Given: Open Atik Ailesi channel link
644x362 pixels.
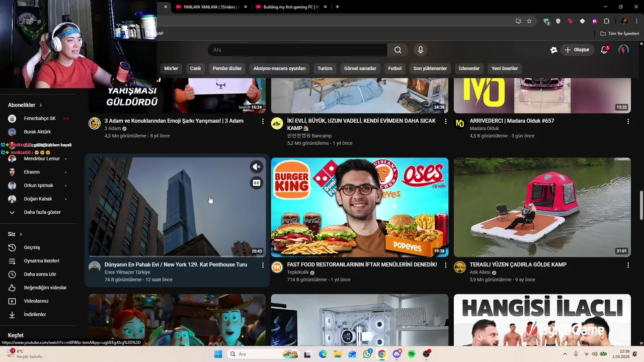Looking at the screenshot, I should click(x=480, y=273).
